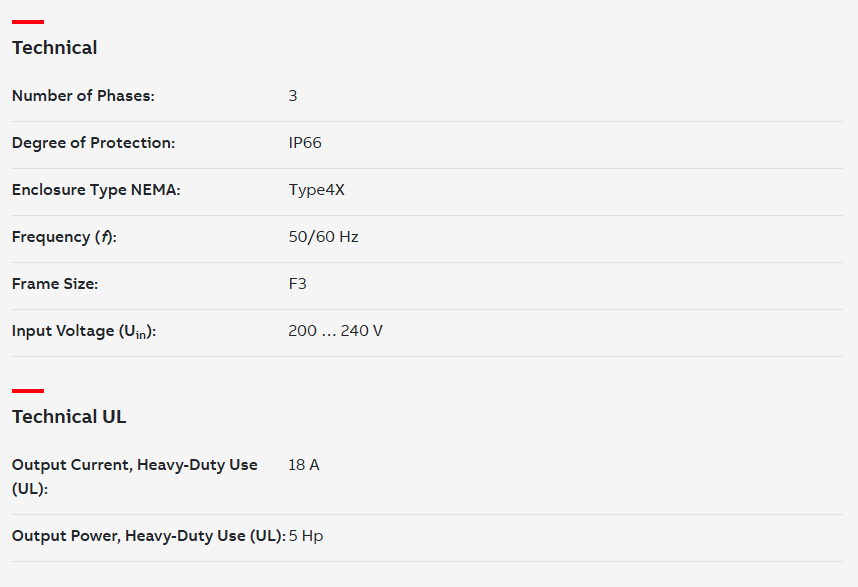Select the Input Voltage (Uin) label
This screenshot has width=858, height=587.
[x=84, y=332]
